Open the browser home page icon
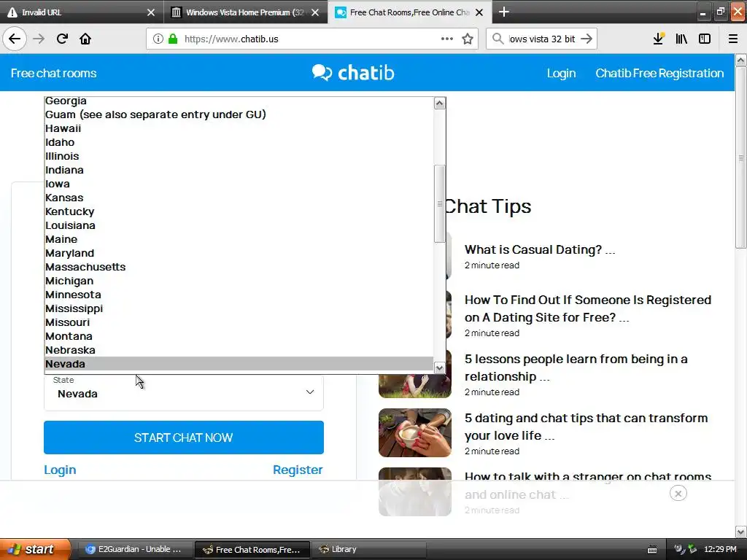This screenshot has width=747, height=560. tap(85, 39)
